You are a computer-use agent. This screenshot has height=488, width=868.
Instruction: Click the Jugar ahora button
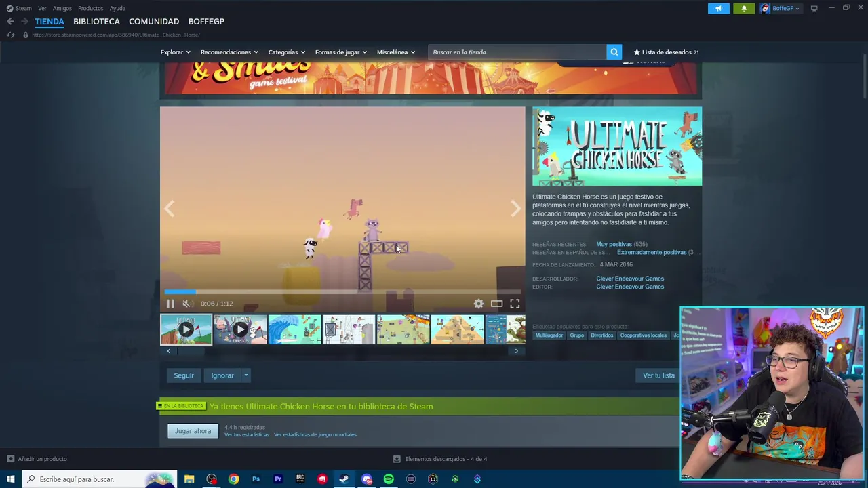(x=193, y=431)
